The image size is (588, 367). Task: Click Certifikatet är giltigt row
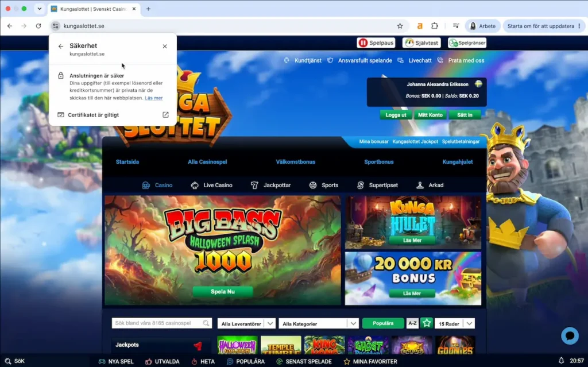coord(113,115)
